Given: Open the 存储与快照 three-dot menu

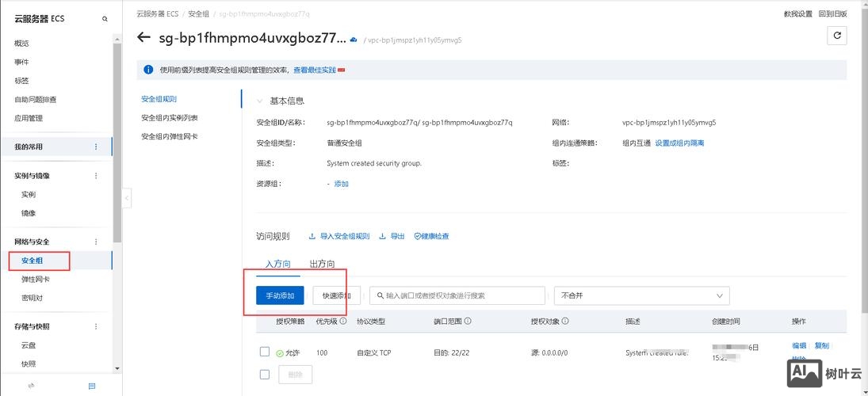Looking at the screenshot, I should 96,326.
